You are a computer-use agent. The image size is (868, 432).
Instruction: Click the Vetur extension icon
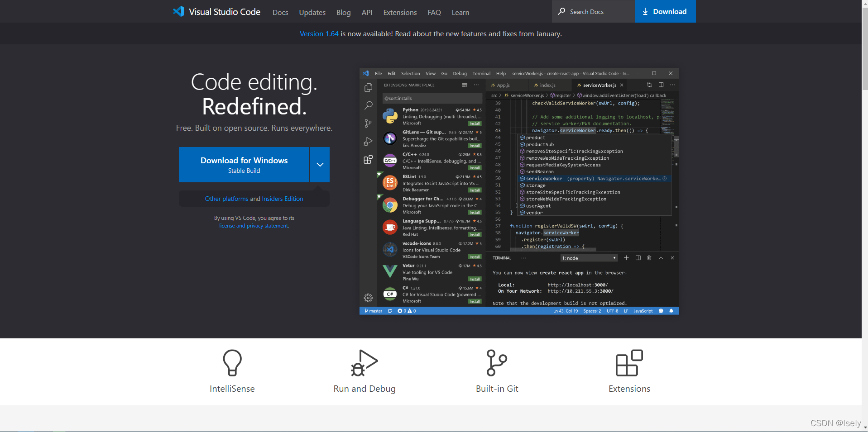(390, 272)
